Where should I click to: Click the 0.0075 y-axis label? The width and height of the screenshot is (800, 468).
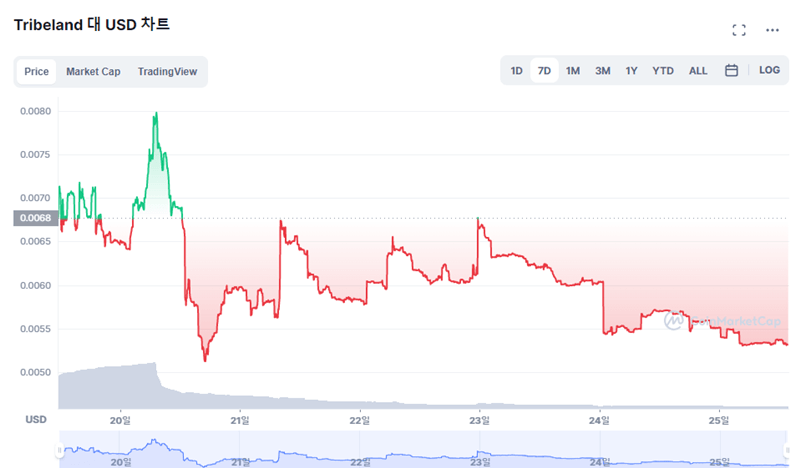35,155
